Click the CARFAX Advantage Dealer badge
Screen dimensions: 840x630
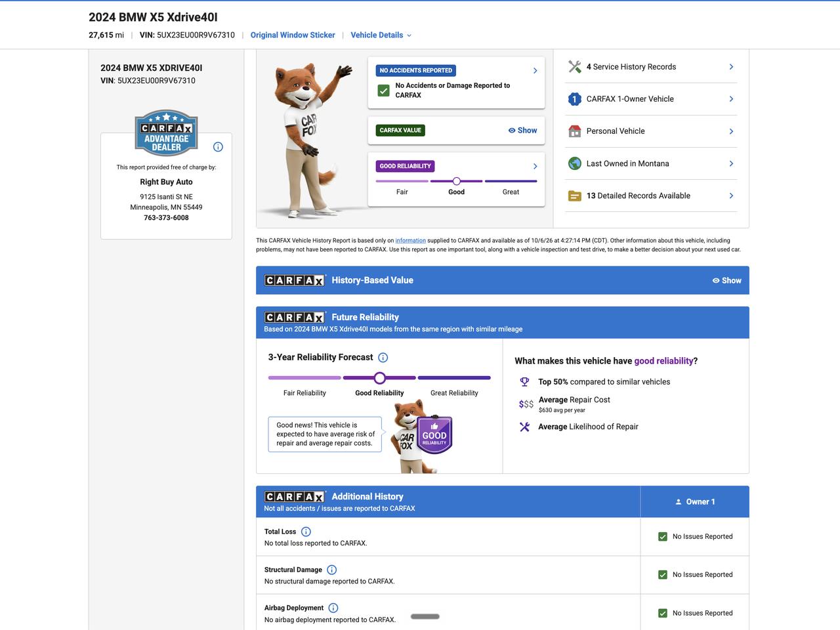(166, 133)
